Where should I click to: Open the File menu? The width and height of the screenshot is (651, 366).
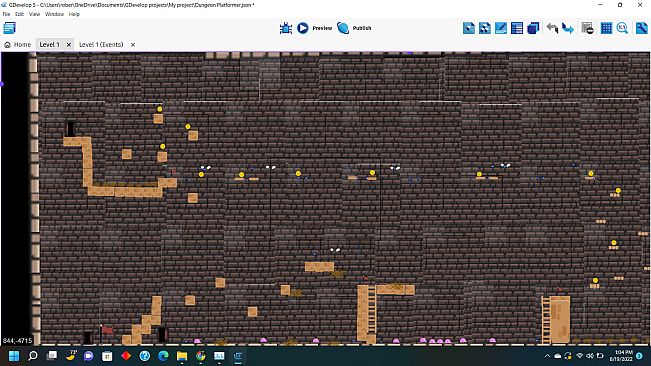6,14
